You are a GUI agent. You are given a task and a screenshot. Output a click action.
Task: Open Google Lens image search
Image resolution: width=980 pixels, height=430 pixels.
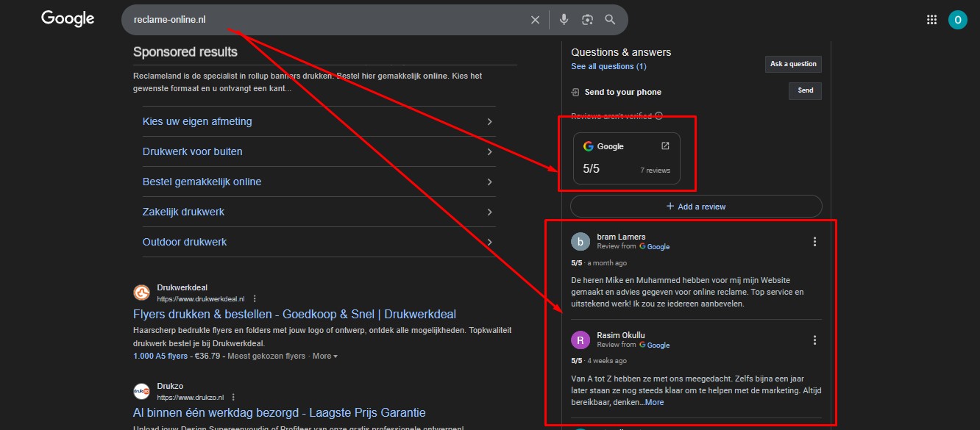(587, 20)
